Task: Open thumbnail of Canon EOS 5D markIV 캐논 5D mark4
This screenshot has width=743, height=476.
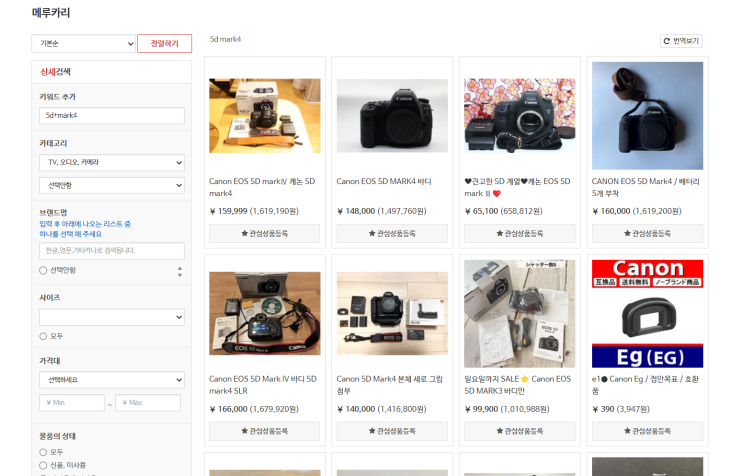Action: pyautogui.click(x=265, y=116)
